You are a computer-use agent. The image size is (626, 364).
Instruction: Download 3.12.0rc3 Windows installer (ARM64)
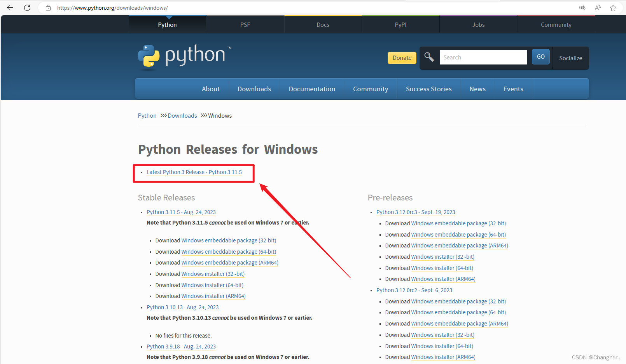443,279
